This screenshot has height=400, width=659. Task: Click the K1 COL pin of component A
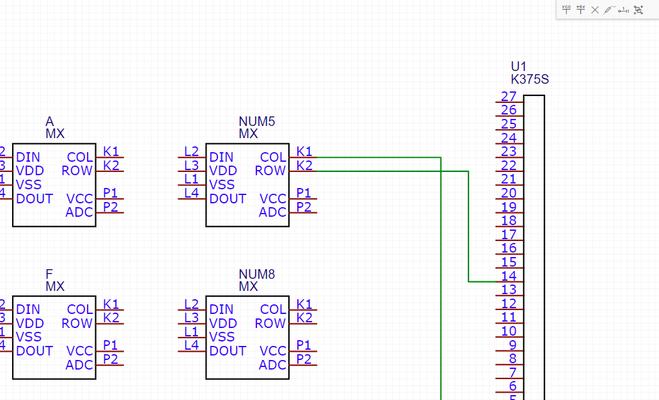coord(110,153)
